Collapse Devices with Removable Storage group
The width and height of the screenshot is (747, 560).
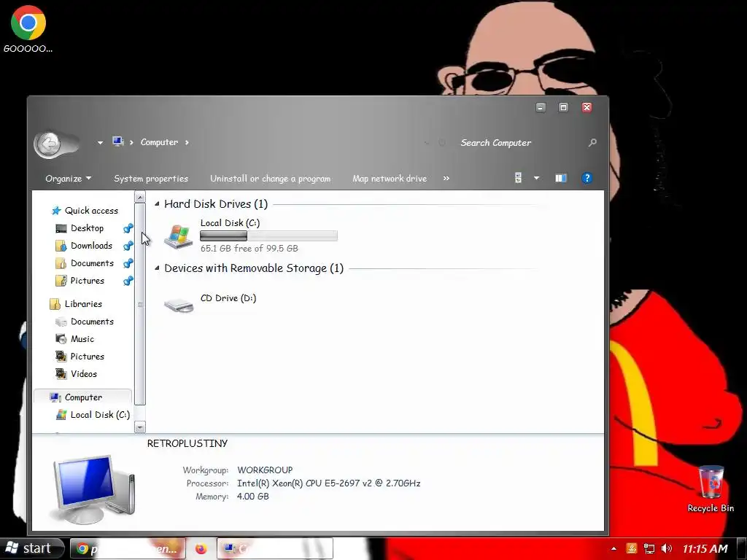coord(157,268)
